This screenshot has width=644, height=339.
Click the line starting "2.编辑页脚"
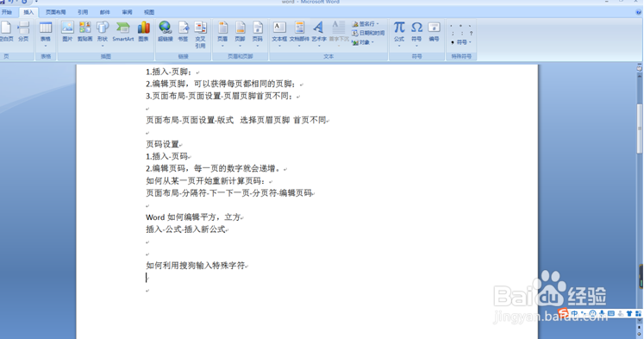coord(221,85)
